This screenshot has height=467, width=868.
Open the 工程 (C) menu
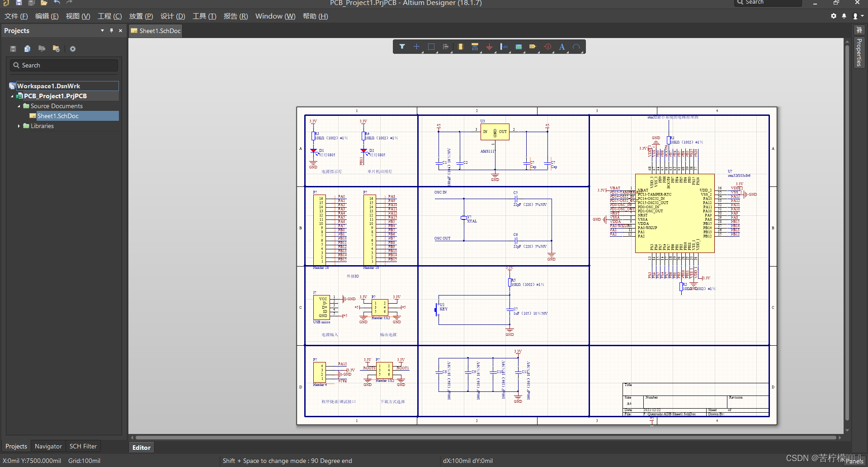click(x=110, y=16)
